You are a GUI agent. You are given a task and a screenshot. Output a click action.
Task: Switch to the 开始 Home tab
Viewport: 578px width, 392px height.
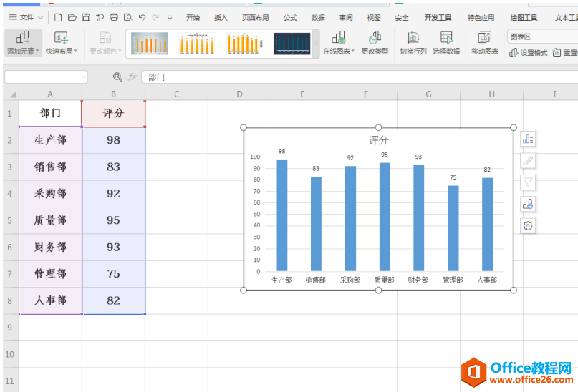point(193,17)
